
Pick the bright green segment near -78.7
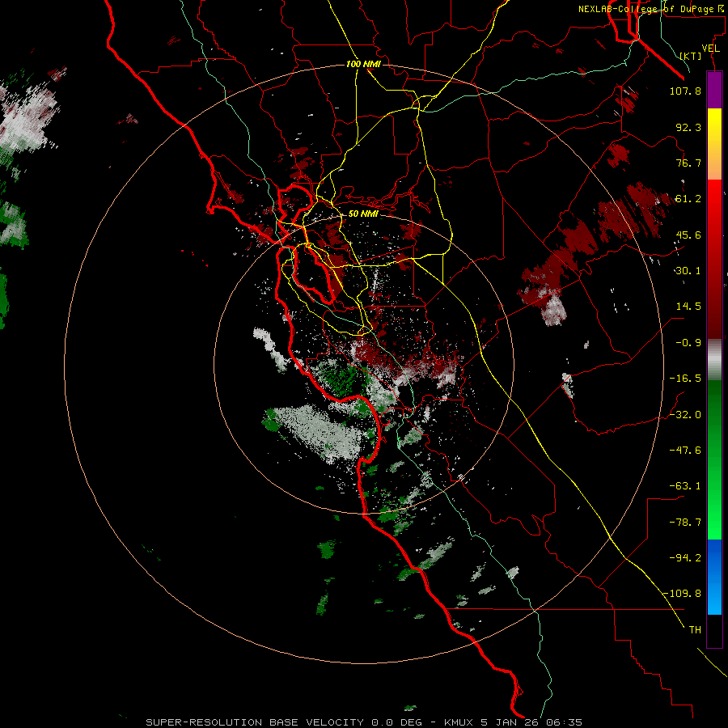pyautogui.click(x=714, y=520)
